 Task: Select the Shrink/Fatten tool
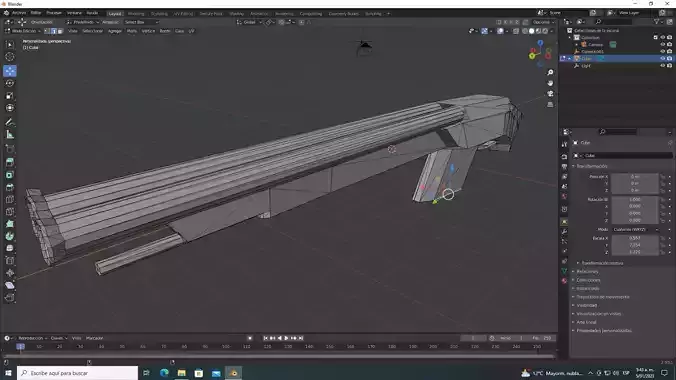point(10,273)
